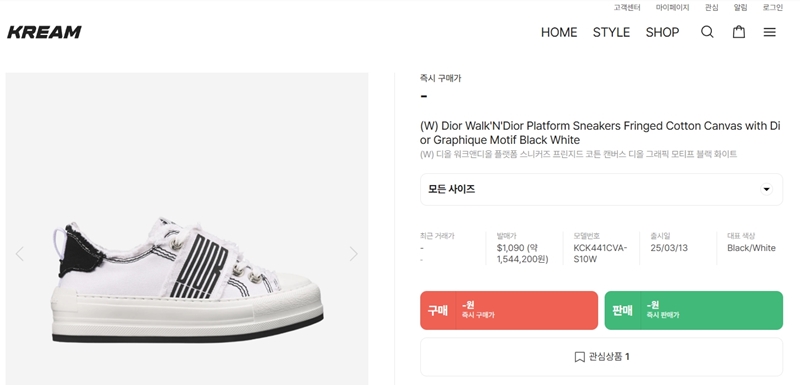Show the next product image arrow
The height and width of the screenshot is (385, 800).
[x=354, y=253]
